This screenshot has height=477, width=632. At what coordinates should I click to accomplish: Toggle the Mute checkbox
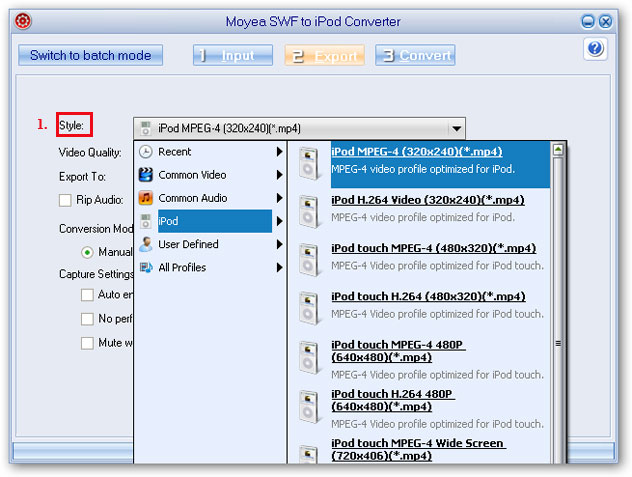(87, 343)
